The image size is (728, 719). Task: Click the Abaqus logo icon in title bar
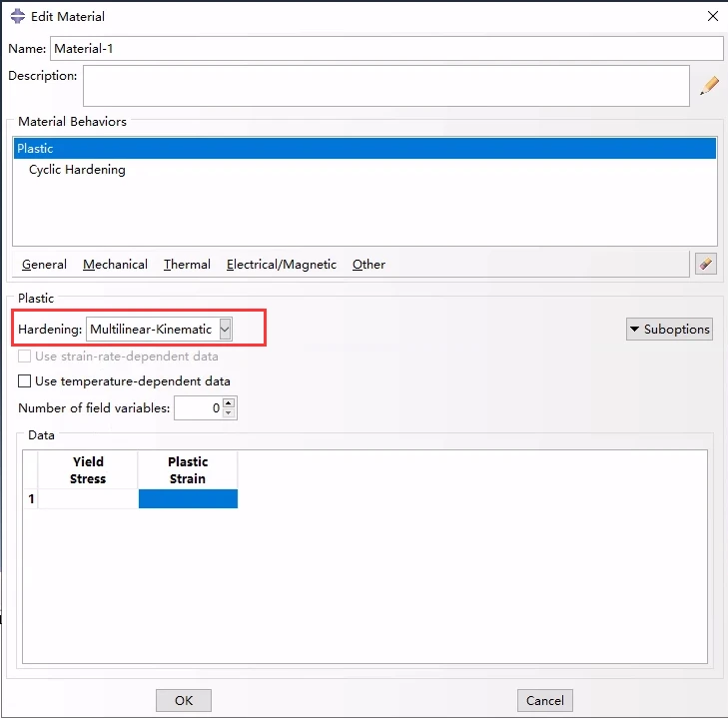(18, 16)
